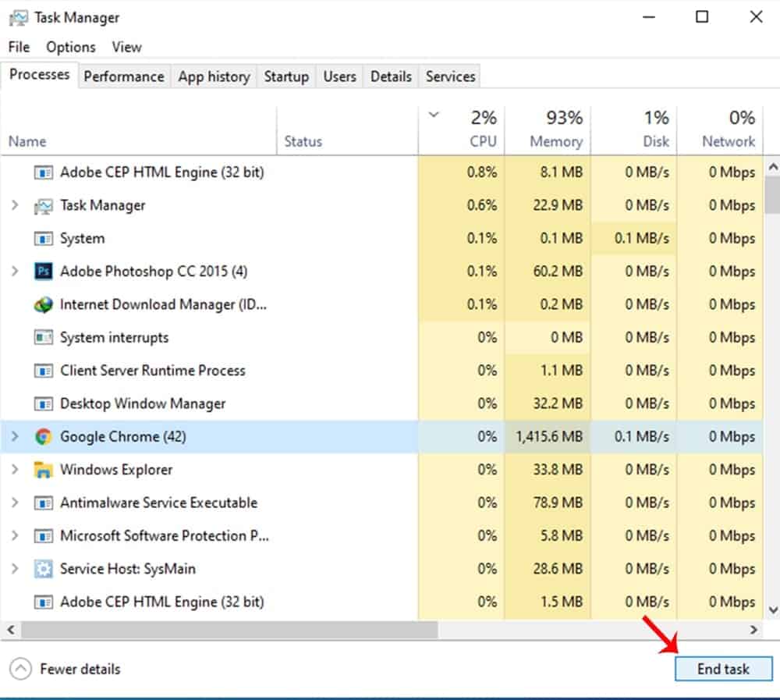The width and height of the screenshot is (780, 700).
Task: Select the Processes tab
Action: click(x=39, y=75)
